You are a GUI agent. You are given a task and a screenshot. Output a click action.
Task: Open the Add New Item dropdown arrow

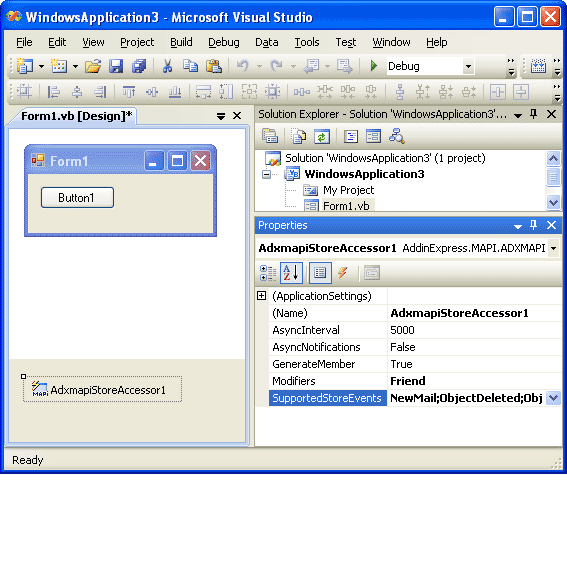75,67
